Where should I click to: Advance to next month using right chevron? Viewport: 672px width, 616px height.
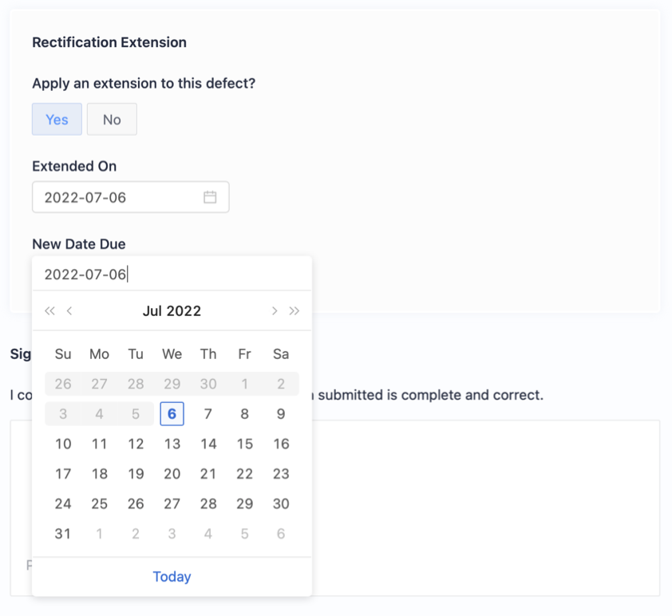[x=275, y=311]
